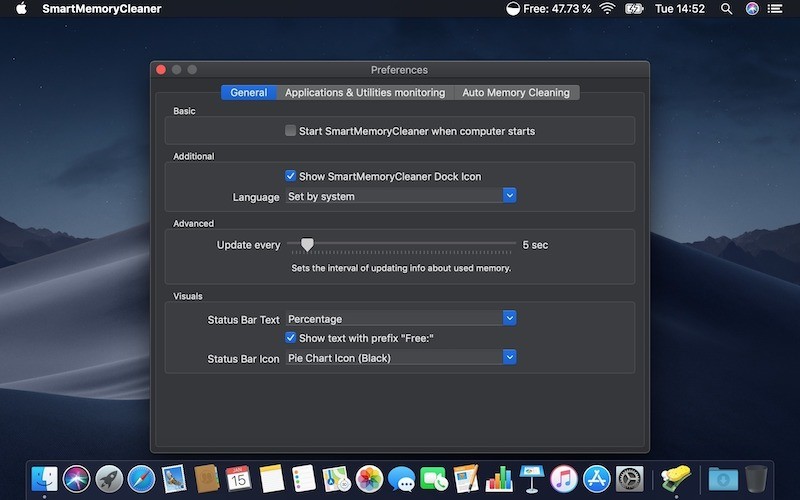Open the Apple menu

pos(21,9)
